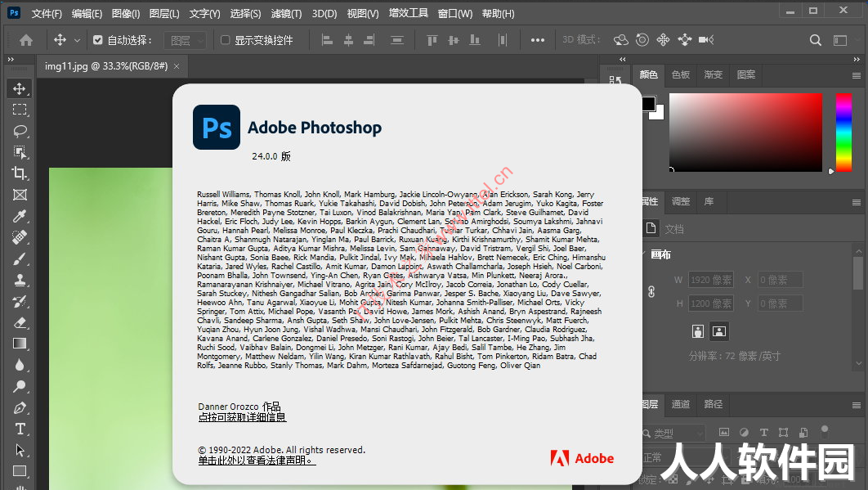
Task: Open the History panel icon
Action: coord(615,80)
